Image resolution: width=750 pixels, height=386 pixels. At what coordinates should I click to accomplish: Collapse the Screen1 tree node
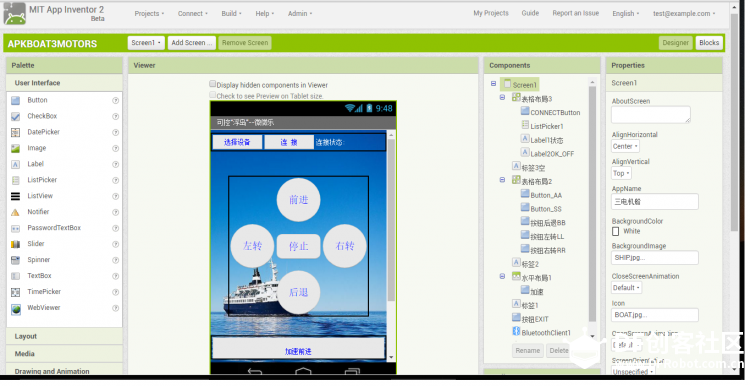pos(493,84)
